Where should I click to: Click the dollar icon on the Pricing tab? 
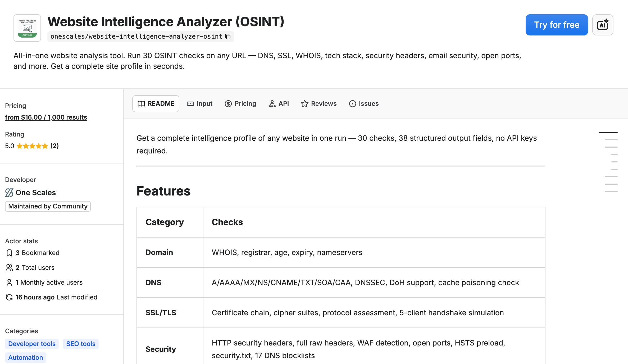click(x=228, y=103)
